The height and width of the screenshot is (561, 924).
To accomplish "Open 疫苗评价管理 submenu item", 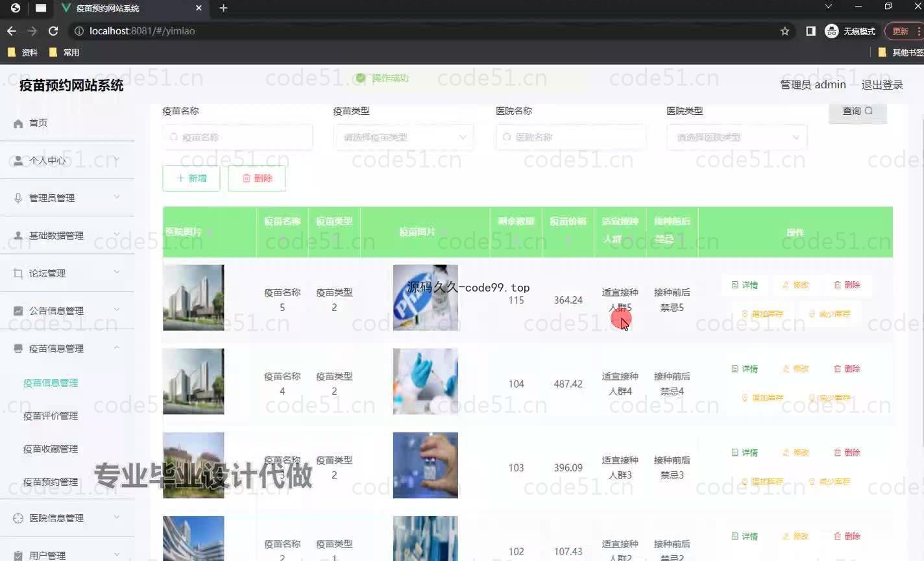I will pos(51,416).
